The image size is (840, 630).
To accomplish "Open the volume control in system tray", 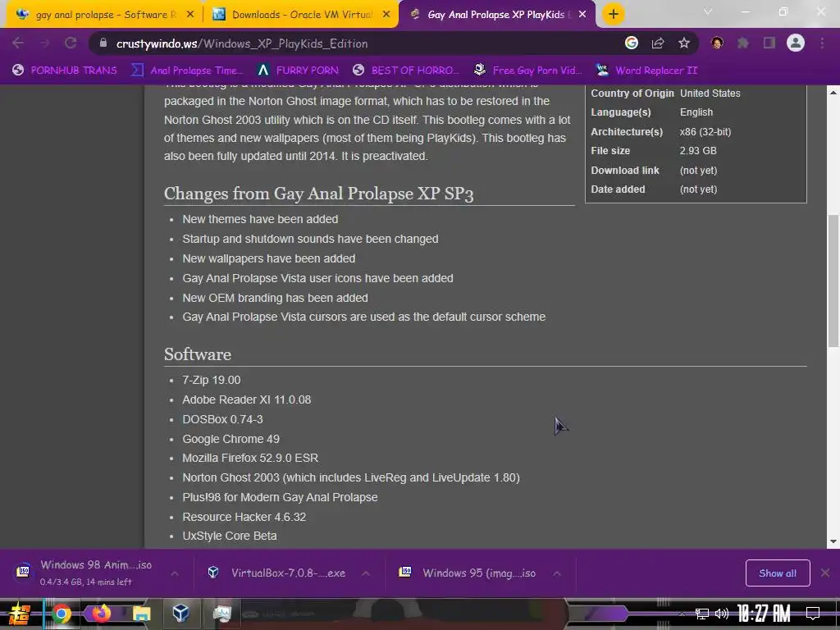I will pyautogui.click(x=722, y=614).
